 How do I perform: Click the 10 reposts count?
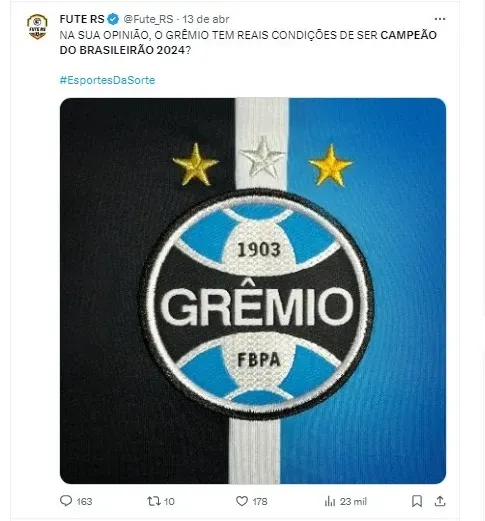[x=169, y=501]
